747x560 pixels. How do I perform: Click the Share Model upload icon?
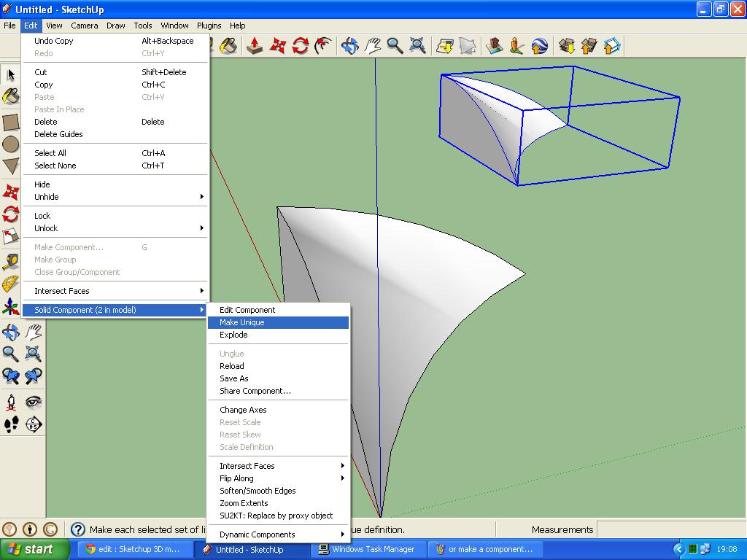589,46
